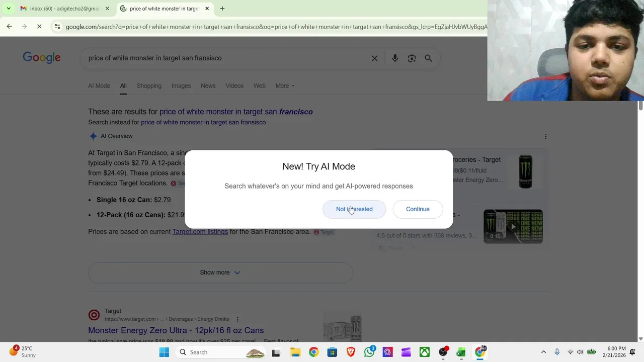Image resolution: width=644 pixels, height=362 pixels.
Task: Click the corrected 'san francisco' query link
Action: coord(236,112)
